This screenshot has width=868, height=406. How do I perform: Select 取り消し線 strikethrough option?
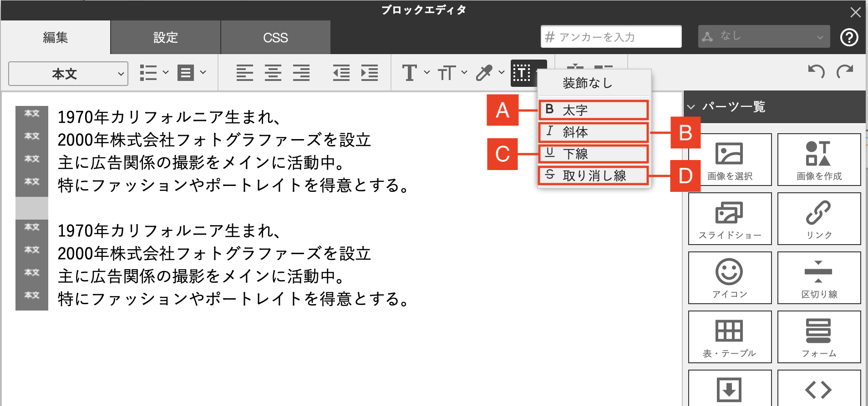click(594, 175)
